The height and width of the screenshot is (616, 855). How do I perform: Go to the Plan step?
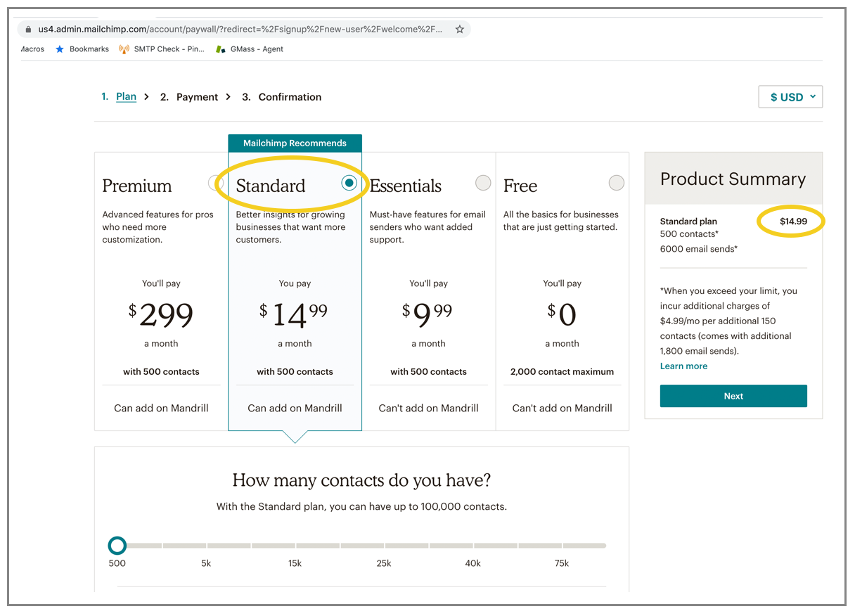point(127,97)
